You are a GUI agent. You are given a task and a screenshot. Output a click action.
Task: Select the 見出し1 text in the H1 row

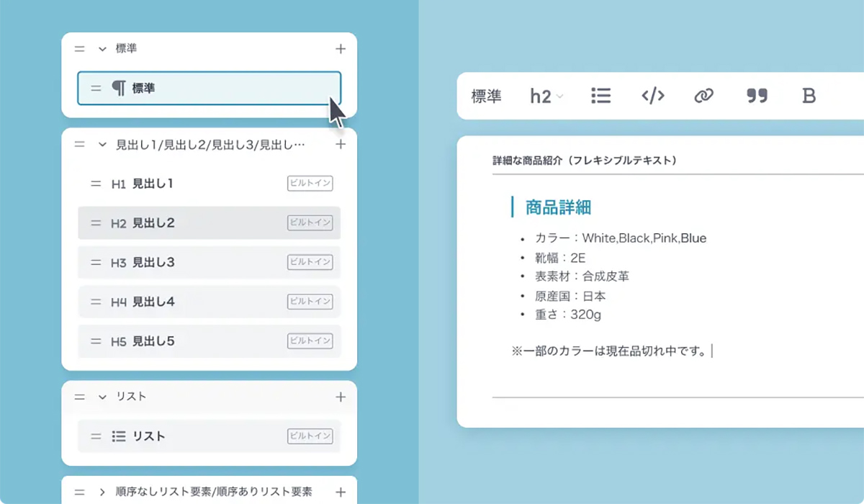pyautogui.click(x=153, y=184)
